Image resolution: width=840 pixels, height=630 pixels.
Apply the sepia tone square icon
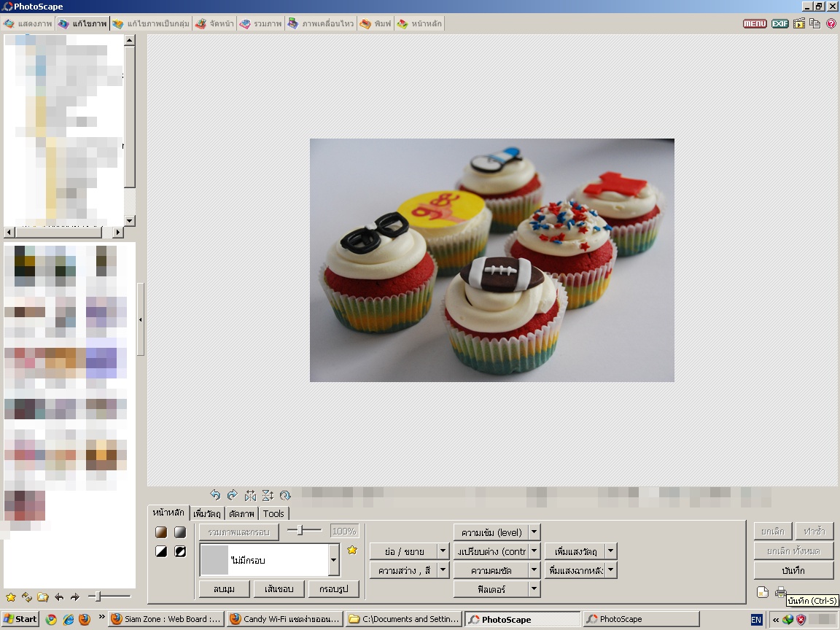[x=161, y=532]
